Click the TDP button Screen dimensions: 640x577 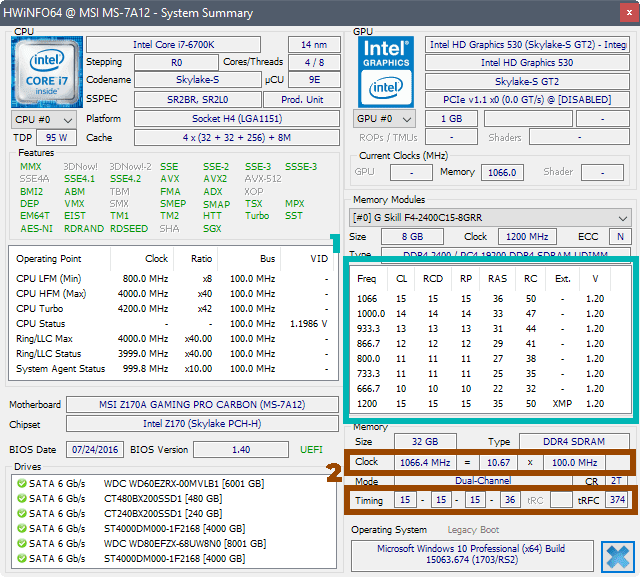tap(22, 137)
